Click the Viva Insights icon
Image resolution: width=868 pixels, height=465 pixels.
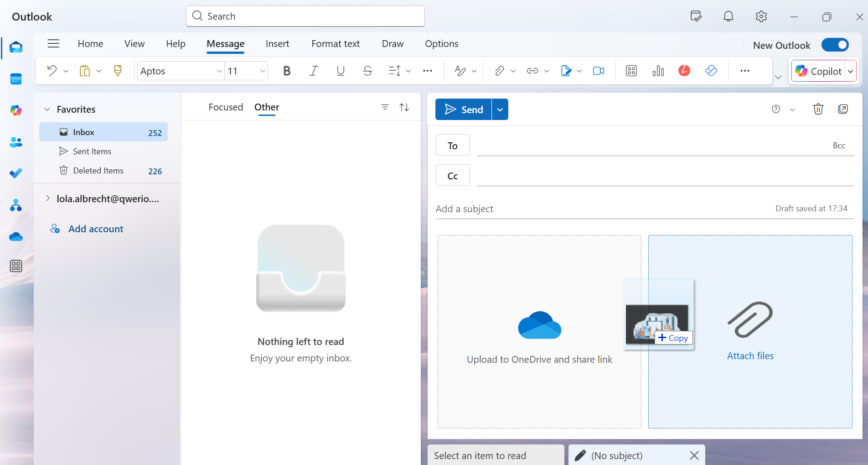(711, 71)
